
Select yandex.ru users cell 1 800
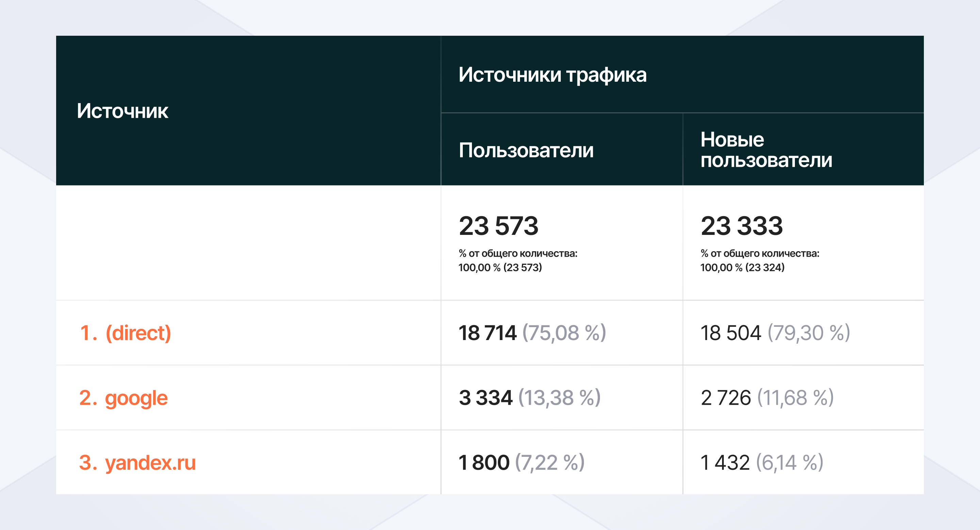coord(484,463)
